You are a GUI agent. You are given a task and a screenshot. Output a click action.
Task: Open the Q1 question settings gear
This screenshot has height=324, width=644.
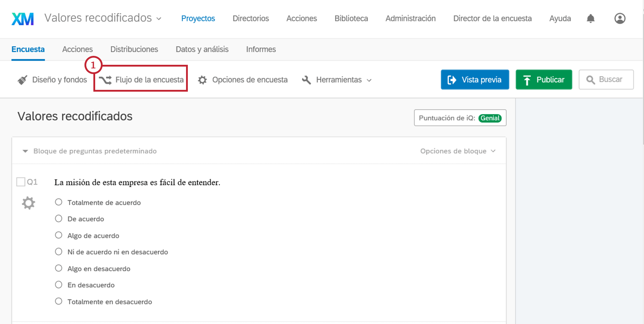[x=28, y=203]
